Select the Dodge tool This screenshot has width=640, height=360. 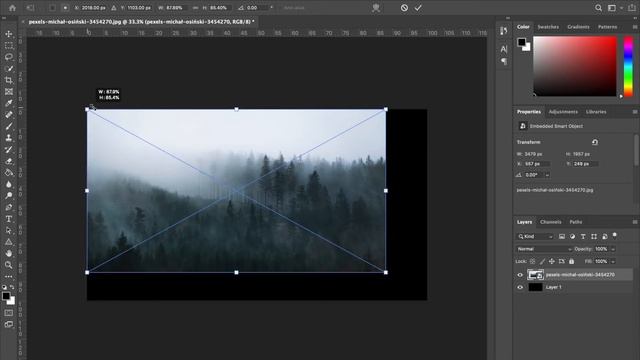(x=9, y=196)
